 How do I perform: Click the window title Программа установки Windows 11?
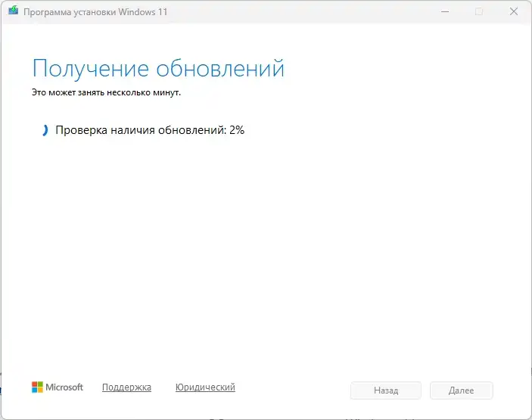[x=95, y=12]
